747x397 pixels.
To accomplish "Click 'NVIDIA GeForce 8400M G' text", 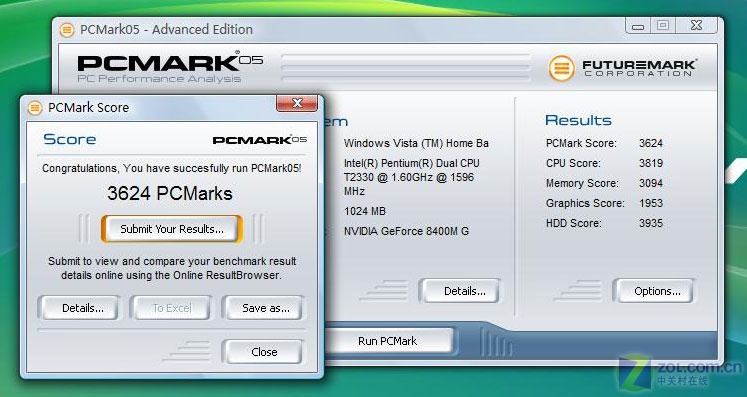I will (406, 231).
